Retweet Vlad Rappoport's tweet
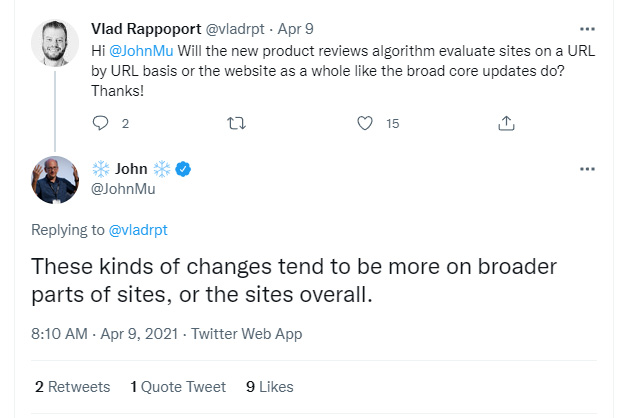This screenshot has height=418, width=624. point(236,123)
